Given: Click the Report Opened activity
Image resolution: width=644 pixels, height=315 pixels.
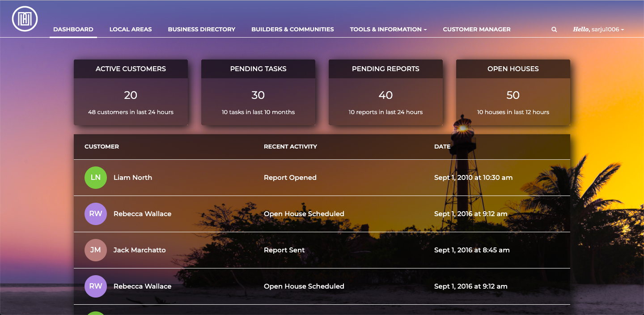Looking at the screenshot, I should pos(290,178).
